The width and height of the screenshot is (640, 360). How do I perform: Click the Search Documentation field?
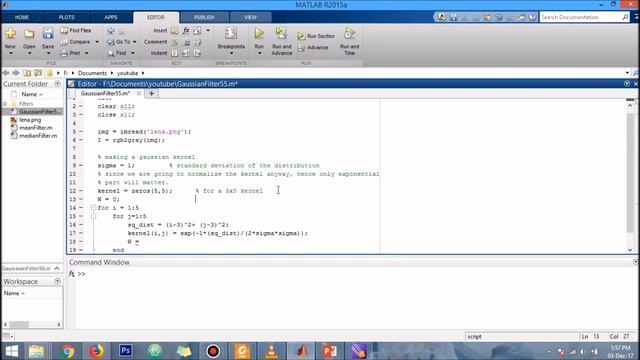tap(581, 17)
